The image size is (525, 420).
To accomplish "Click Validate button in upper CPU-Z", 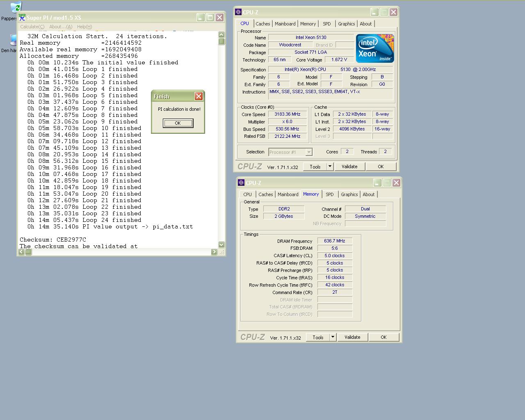I will (x=349, y=167).
